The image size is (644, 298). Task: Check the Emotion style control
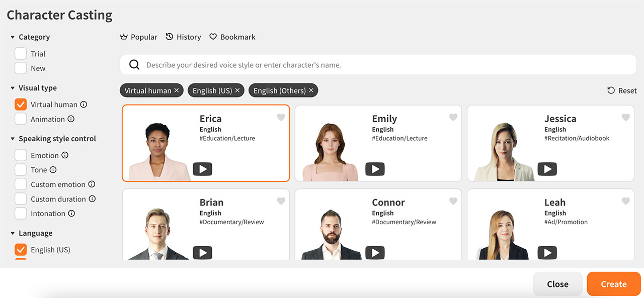coord(21,155)
